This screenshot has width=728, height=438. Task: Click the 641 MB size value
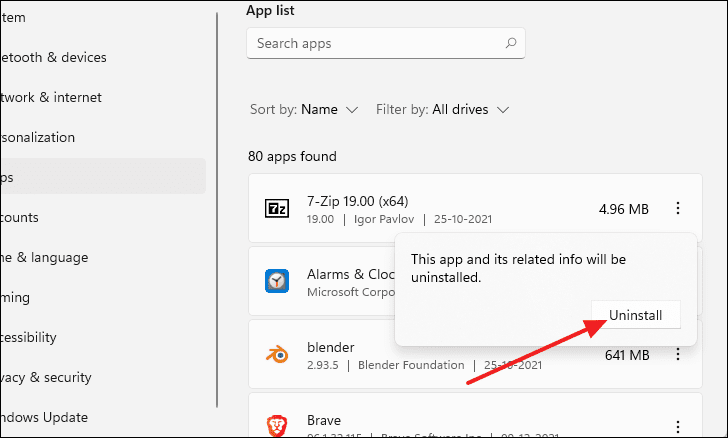click(627, 355)
